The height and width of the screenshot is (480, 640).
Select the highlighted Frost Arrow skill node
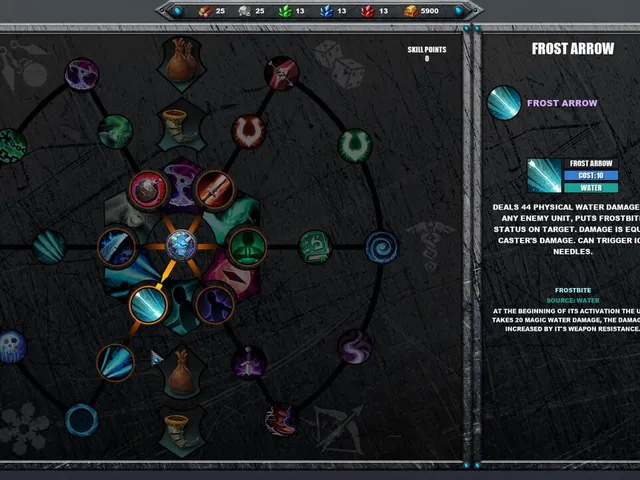click(x=149, y=304)
